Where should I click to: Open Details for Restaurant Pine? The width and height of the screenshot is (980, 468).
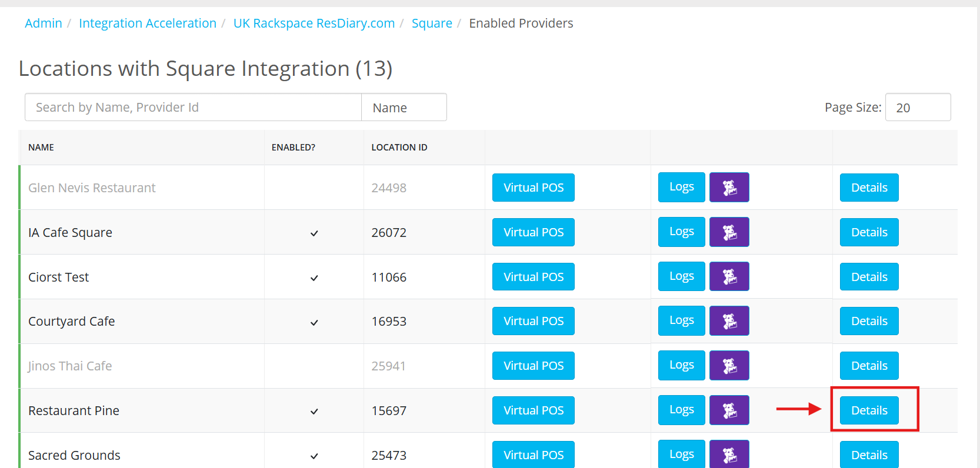tap(869, 410)
